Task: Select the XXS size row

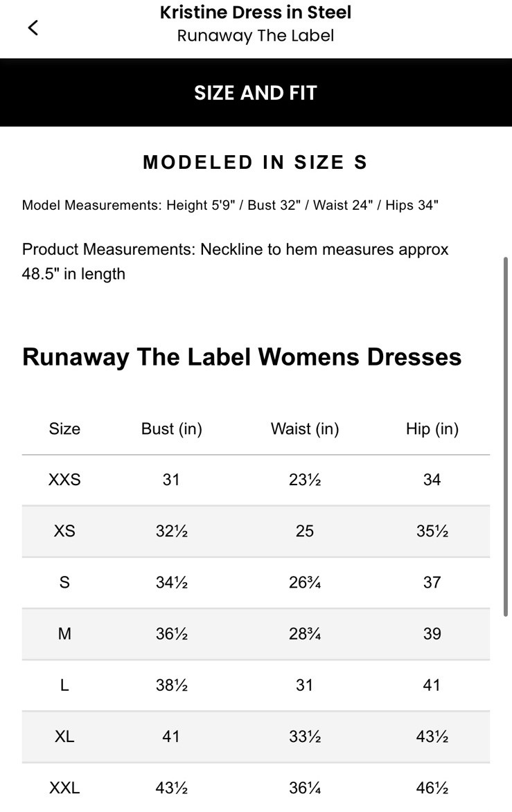Action: [64, 479]
